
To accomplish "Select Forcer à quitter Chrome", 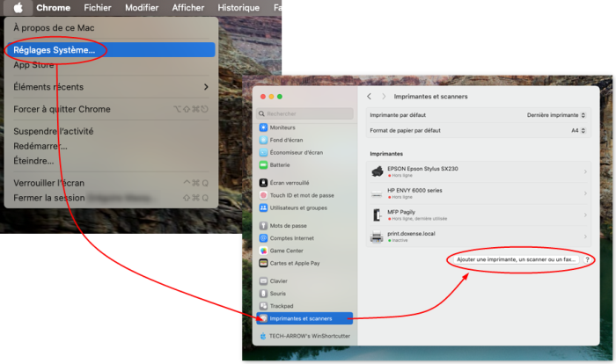I will pyautogui.click(x=62, y=109).
